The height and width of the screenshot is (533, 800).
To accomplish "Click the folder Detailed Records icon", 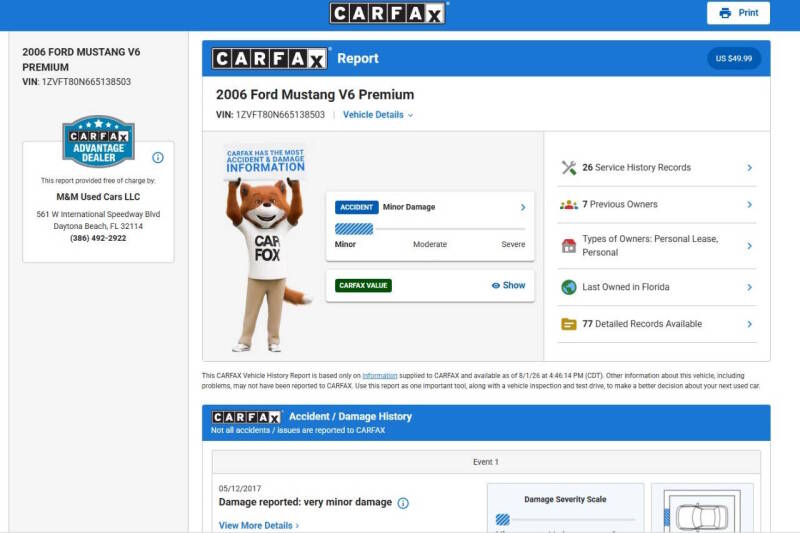I will (x=569, y=324).
